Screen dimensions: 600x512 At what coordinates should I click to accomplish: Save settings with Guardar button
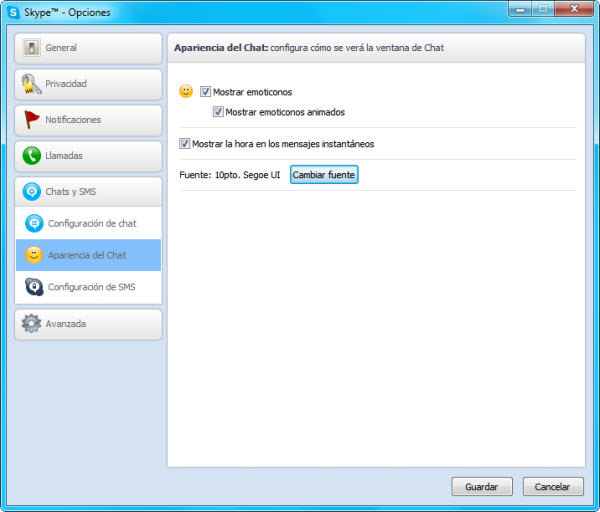point(482,486)
